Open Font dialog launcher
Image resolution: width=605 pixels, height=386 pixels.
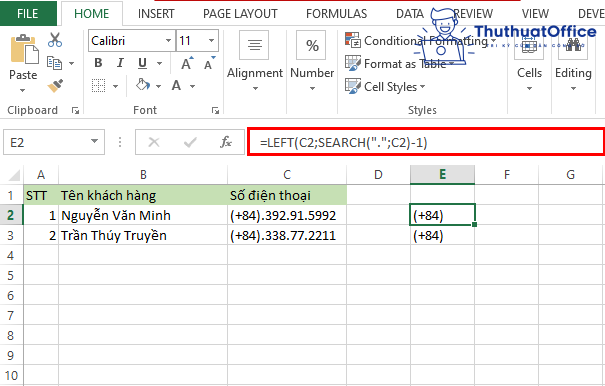tap(215, 111)
